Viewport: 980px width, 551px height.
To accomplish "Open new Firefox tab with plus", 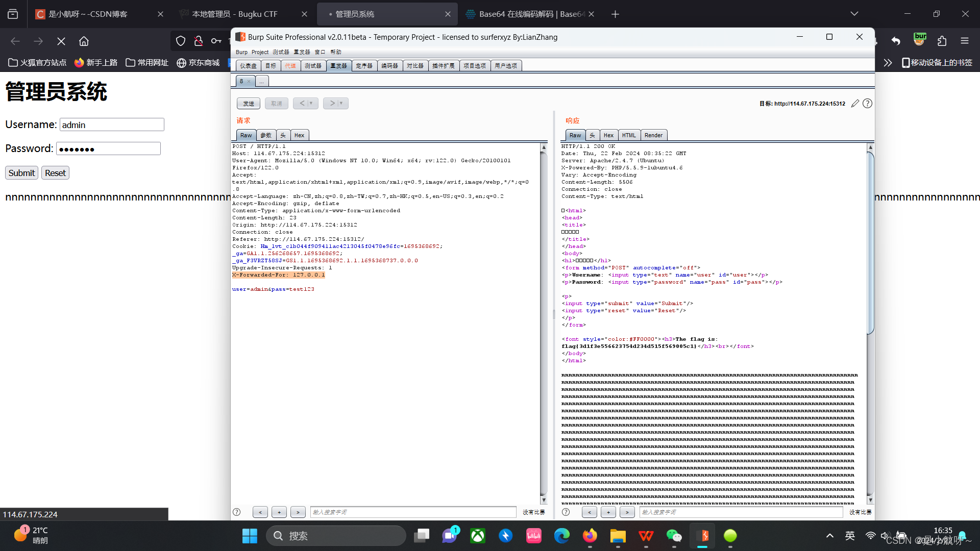I will [615, 14].
